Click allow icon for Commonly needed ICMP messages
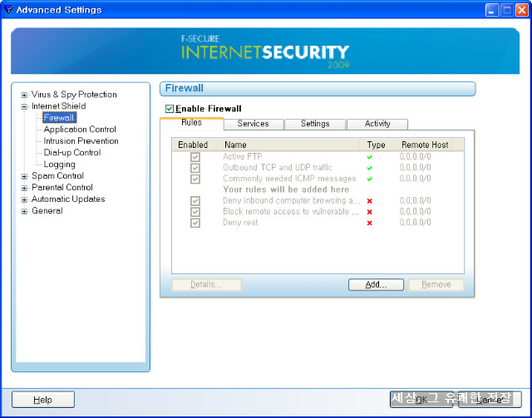This screenshot has height=418, width=532. 370,179
